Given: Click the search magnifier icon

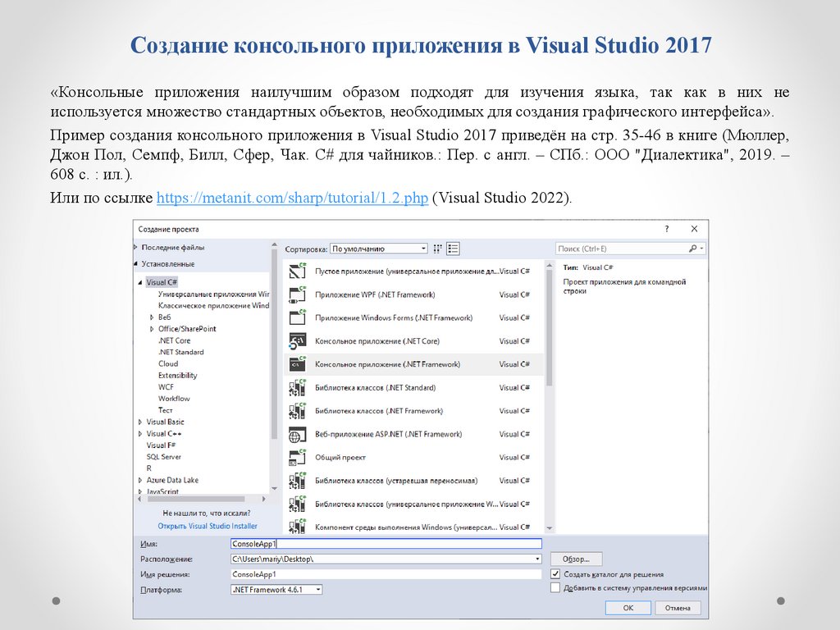Looking at the screenshot, I should click(693, 249).
